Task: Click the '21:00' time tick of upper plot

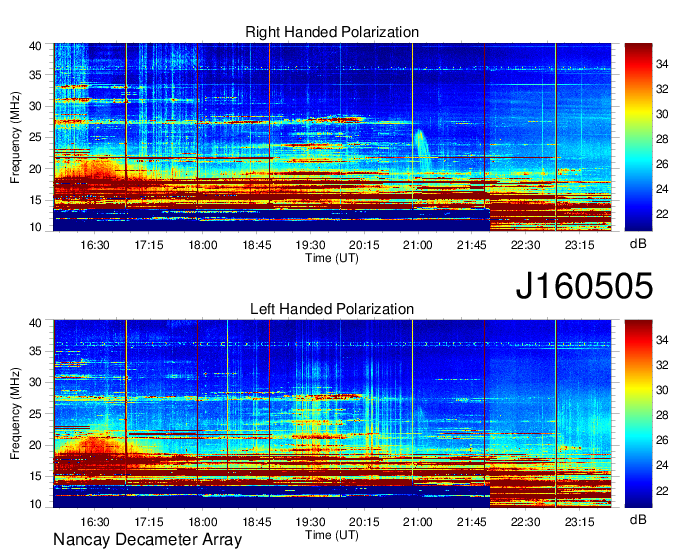Action: (418, 245)
